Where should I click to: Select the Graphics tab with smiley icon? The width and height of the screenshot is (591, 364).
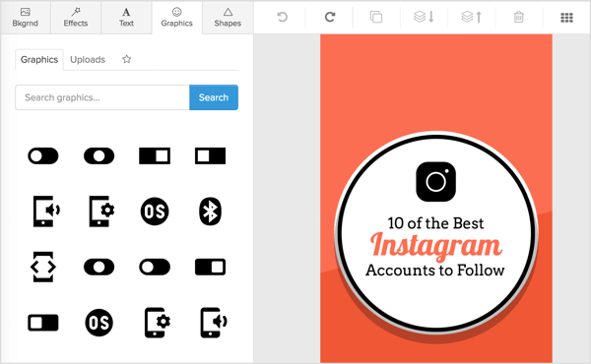click(x=176, y=18)
